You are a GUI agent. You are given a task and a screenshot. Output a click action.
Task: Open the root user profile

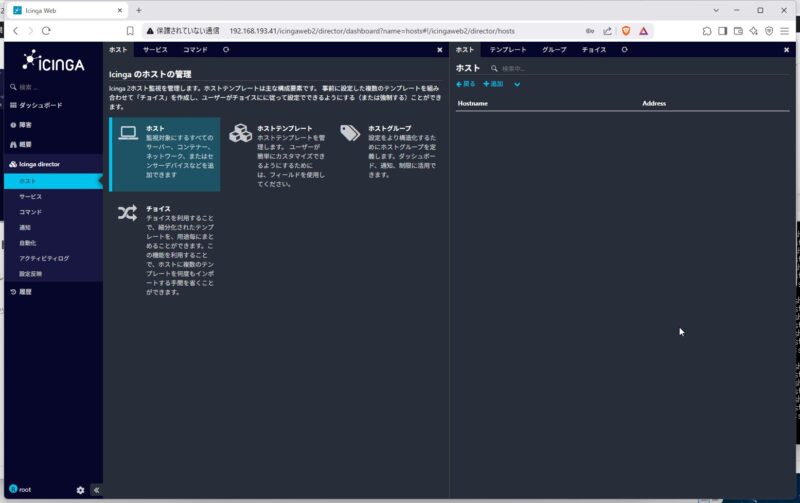point(20,489)
